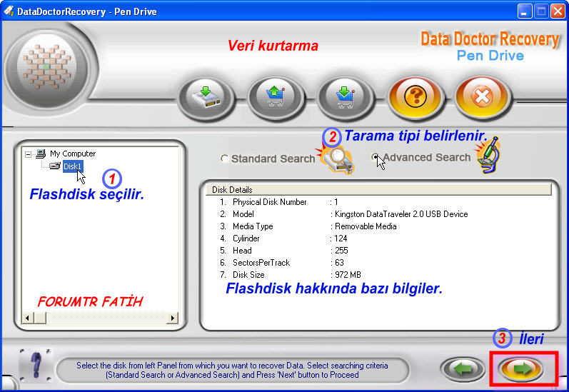Click the horizontal scrollbar thumb
The image size is (569, 392).
[x=40, y=318]
